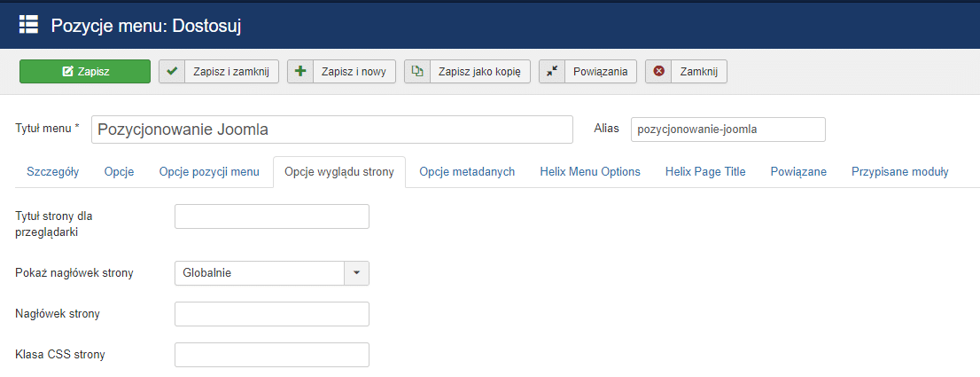This screenshot has height=377, width=980.
Task: Open the Opcje tab
Action: [x=120, y=172]
